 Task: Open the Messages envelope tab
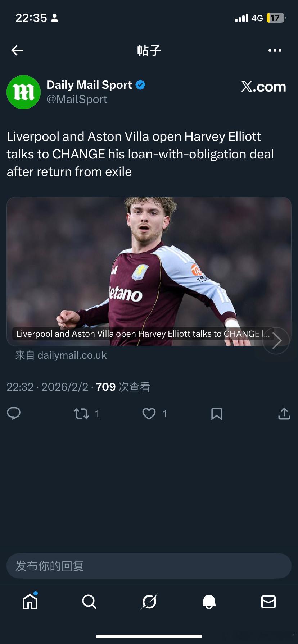268,602
